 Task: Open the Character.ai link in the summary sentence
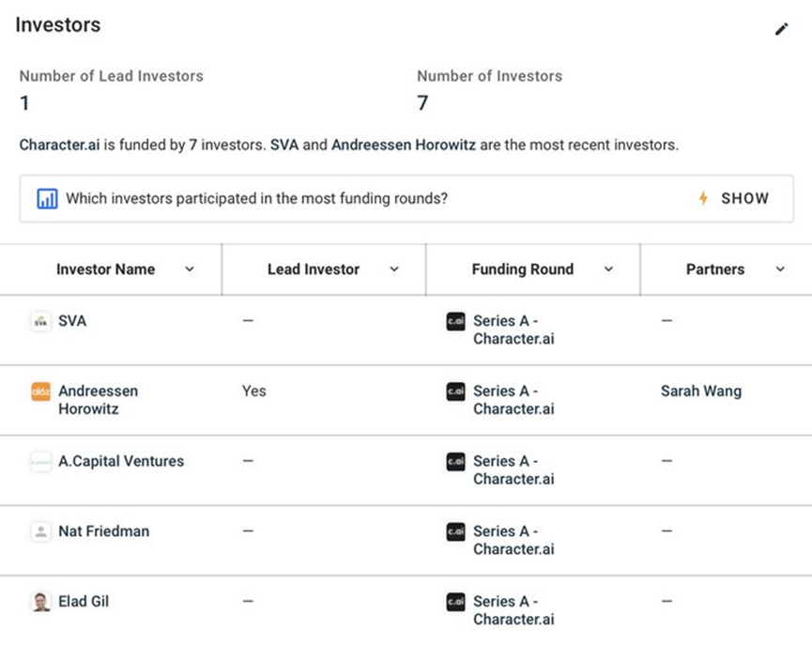coord(59,145)
